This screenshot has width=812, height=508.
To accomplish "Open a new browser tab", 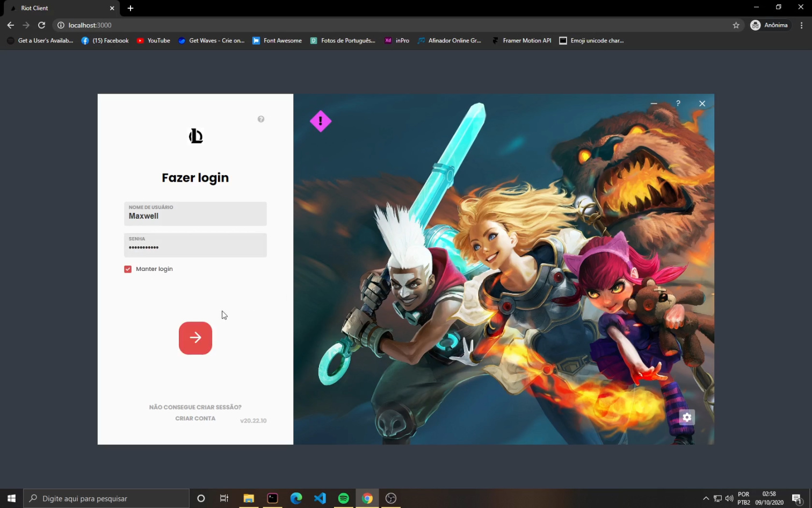I will [x=130, y=8].
